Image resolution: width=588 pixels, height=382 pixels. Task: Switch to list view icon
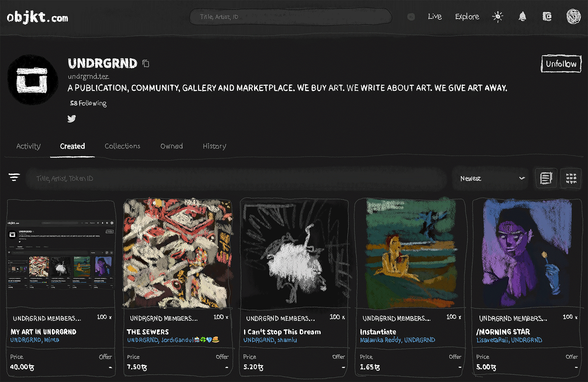point(546,178)
